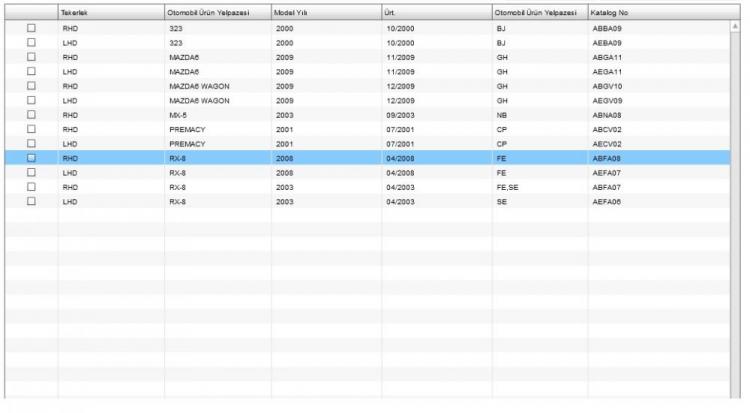
Task: Click catalog number ABNA08
Action: (x=607, y=115)
